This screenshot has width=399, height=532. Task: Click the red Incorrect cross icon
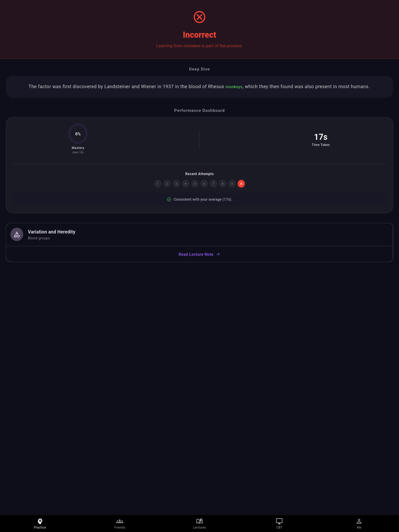tap(199, 17)
